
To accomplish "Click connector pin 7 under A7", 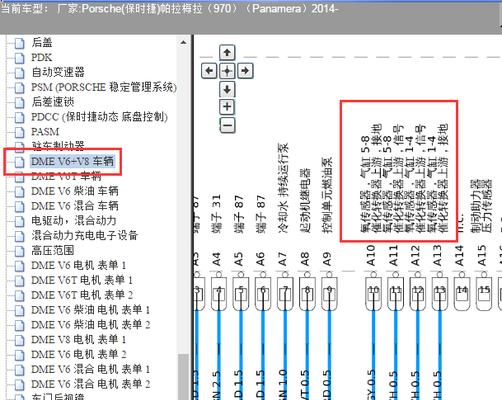I will tap(285, 290).
